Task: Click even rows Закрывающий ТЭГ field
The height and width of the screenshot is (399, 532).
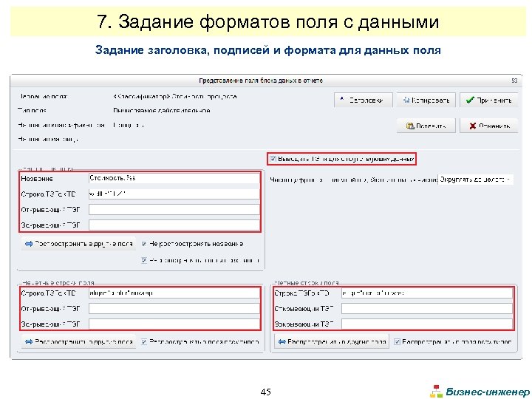Action: [x=427, y=324]
